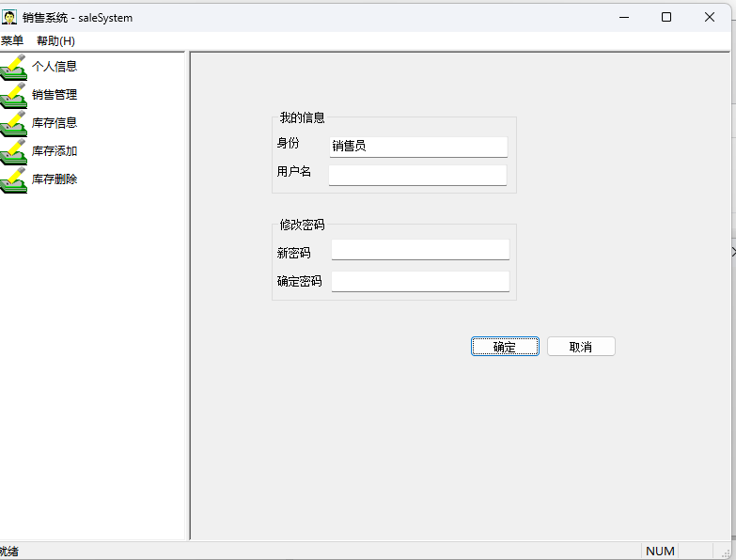Click the 新密码 label

(294, 254)
